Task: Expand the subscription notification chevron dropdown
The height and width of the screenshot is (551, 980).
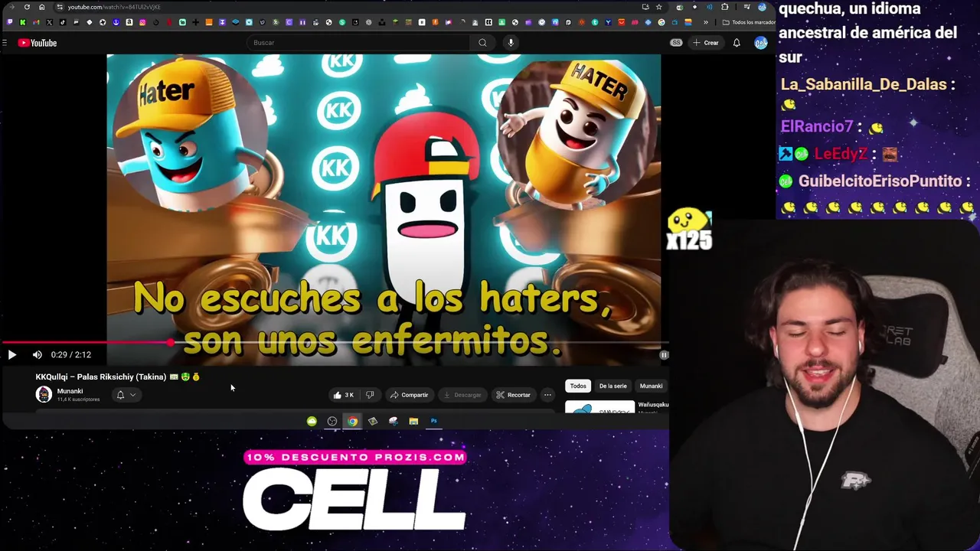Action: tap(132, 395)
